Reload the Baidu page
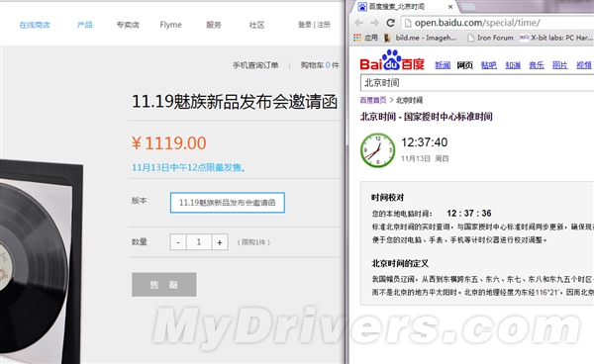Screen dimensions: 594x364 pyautogui.click(x=391, y=23)
